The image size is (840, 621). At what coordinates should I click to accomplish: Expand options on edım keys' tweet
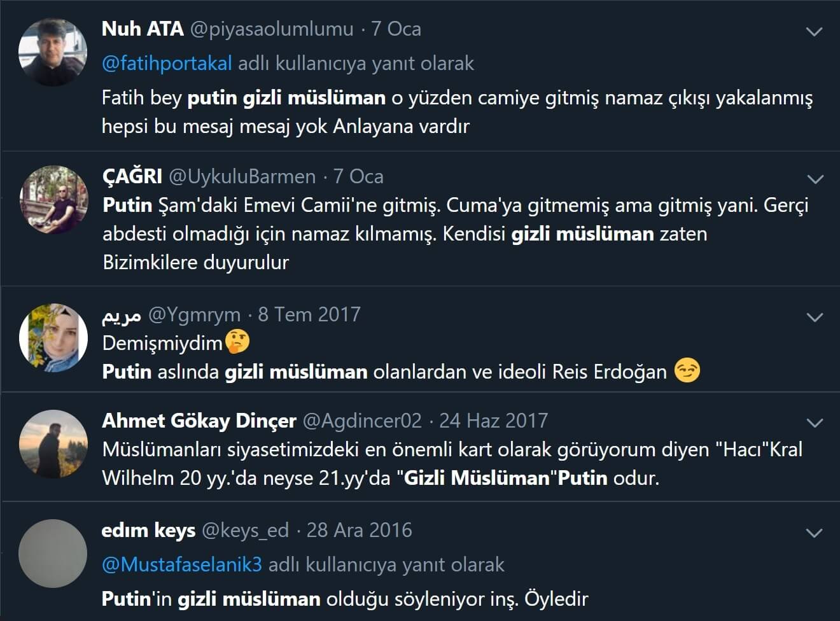point(815,533)
